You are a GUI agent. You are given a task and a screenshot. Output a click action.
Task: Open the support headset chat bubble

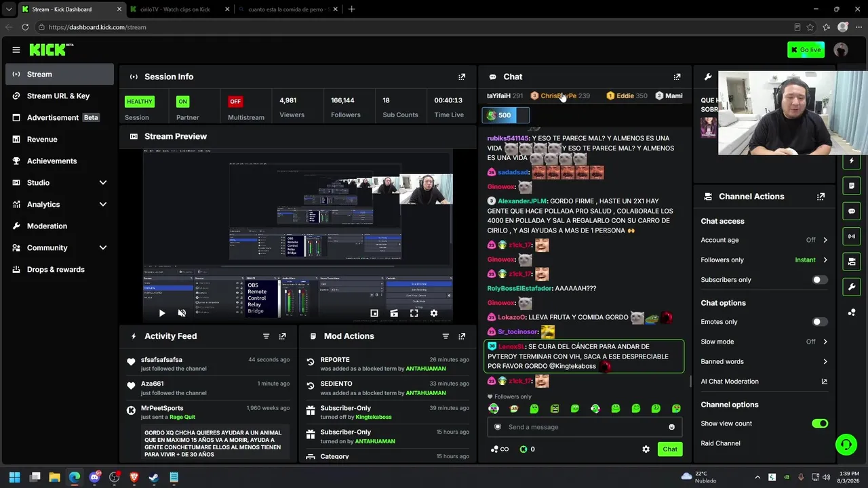(x=846, y=445)
